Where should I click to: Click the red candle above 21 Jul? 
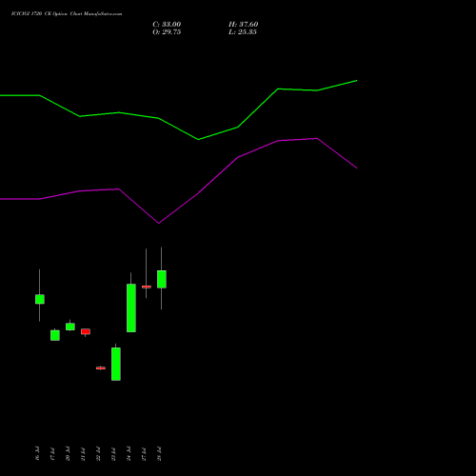click(x=86, y=331)
